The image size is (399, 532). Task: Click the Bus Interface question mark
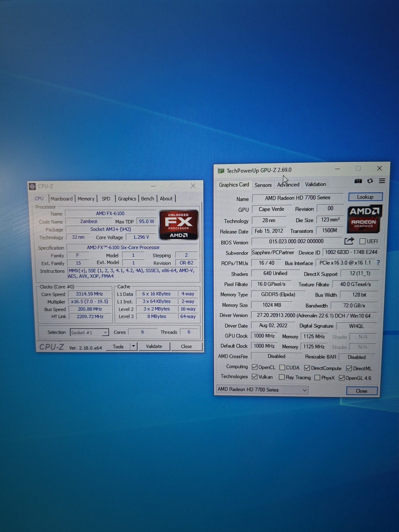378,263
